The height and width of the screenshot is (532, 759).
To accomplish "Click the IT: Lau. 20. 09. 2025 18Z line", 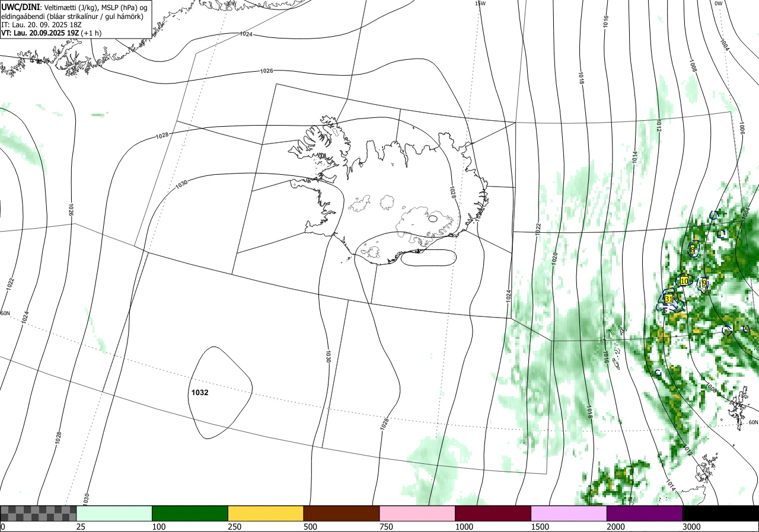I will [x=42, y=25].
